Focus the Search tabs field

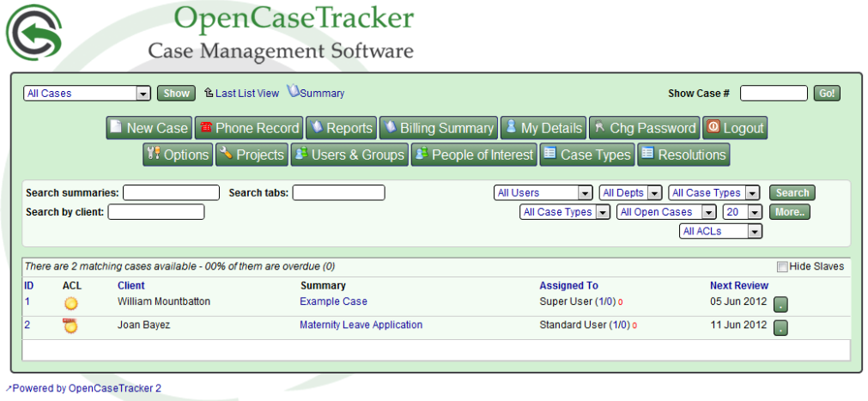coord(338,192)
